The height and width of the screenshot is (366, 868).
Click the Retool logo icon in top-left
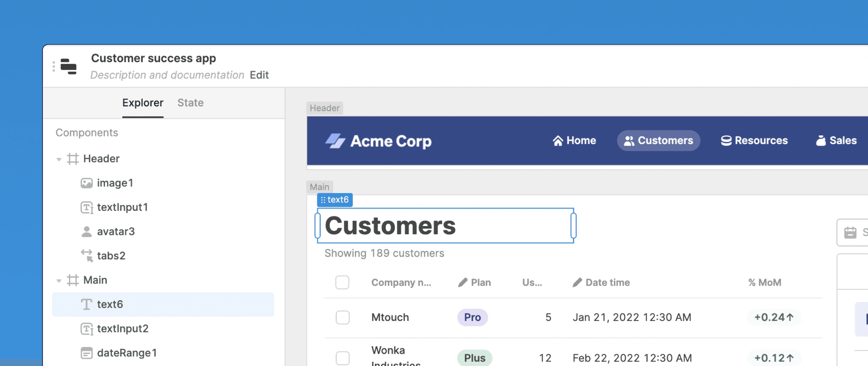69,66
